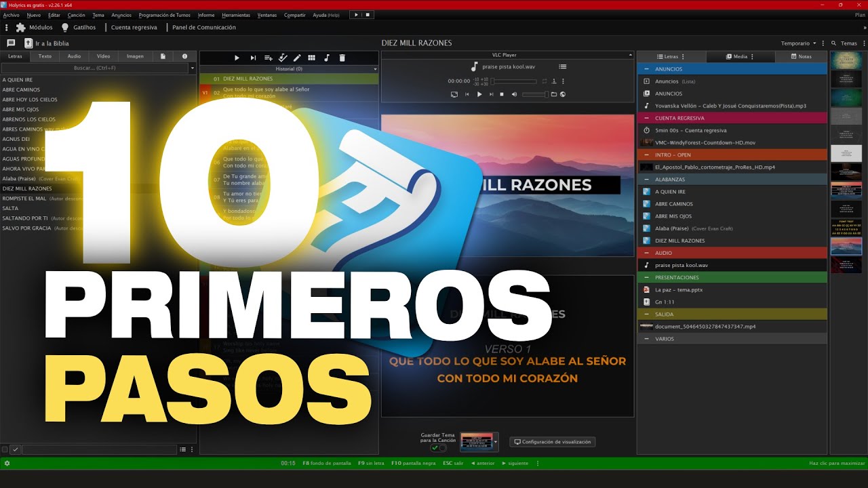Click the search magnifier icon next to Temas

[833, 43]
